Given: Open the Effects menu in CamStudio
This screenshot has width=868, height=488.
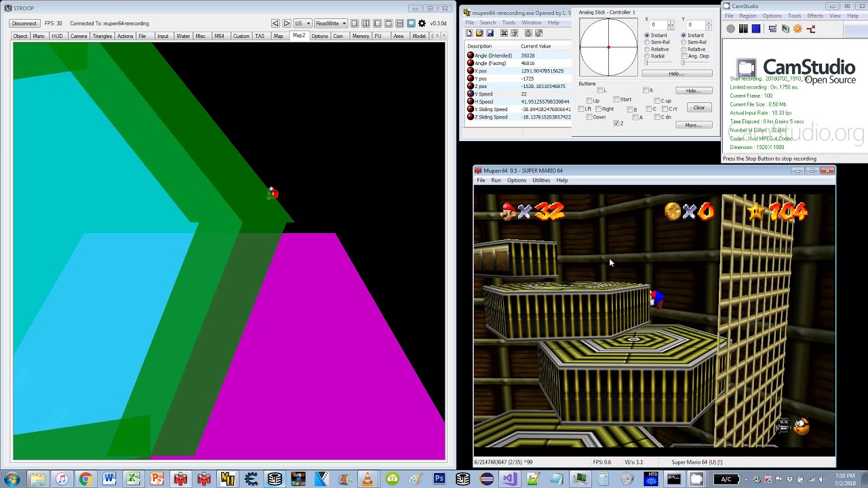Looking at the screenshot, I should coord(815,16).
